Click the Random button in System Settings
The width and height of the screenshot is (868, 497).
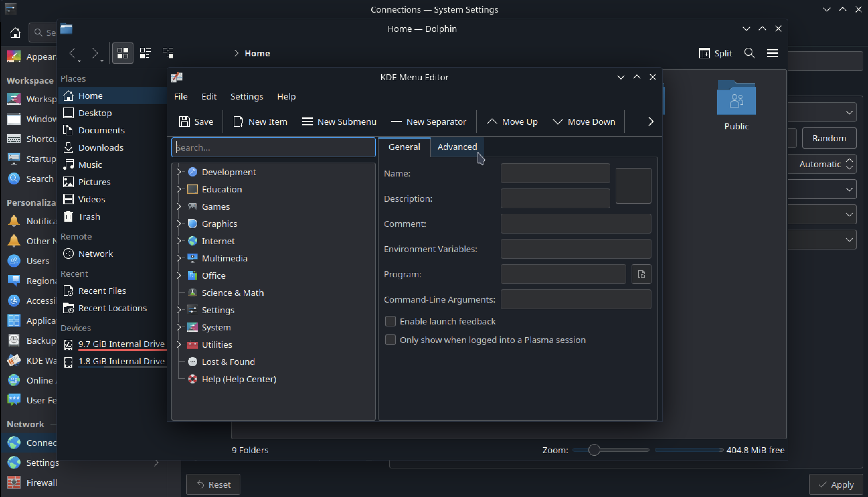pyautogui.click(x=829, y=138)
